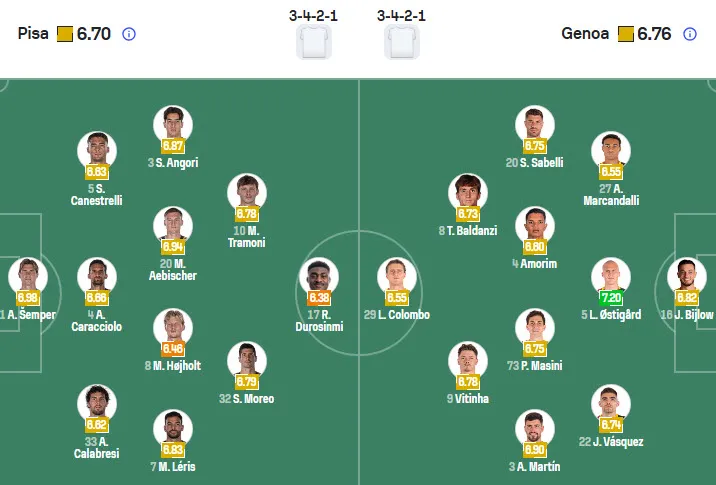Click the info icon beside Genoa rating

tap(689, 34)
